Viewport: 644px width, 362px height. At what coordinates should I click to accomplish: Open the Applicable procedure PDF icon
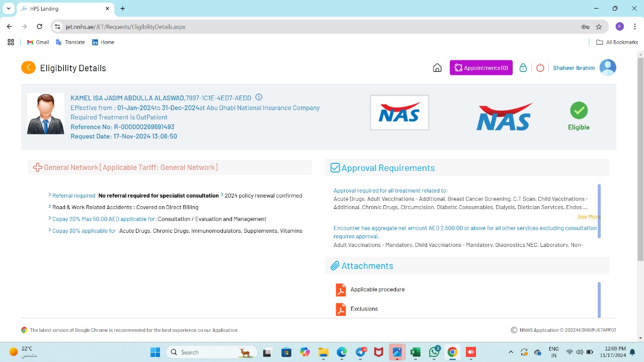click(x=341, y=290)
